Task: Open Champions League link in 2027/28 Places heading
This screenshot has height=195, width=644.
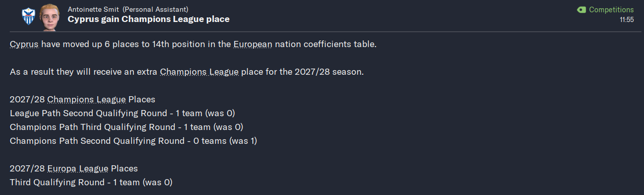Action: [87, 99]
